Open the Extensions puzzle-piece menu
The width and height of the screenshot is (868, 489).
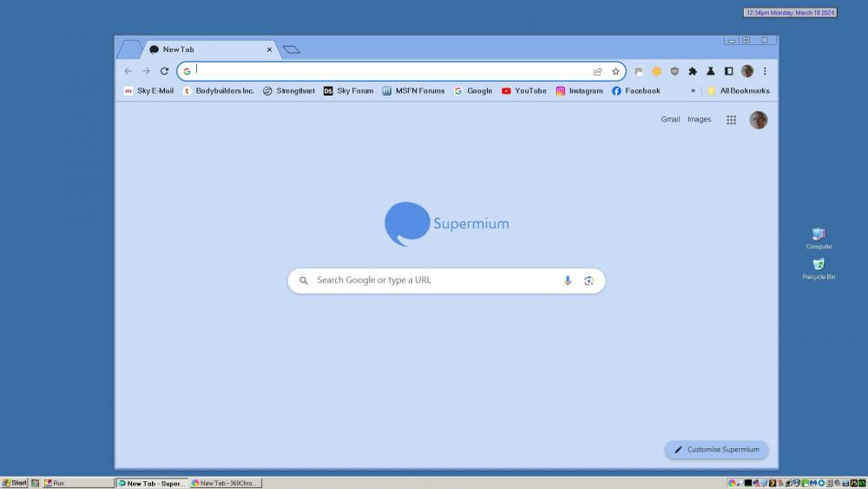point(693,71)
